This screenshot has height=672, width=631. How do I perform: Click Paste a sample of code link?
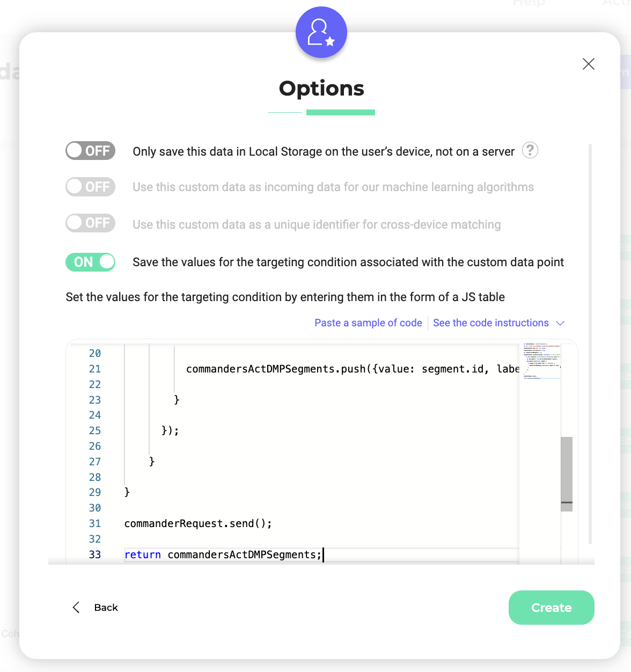(368, 323)
